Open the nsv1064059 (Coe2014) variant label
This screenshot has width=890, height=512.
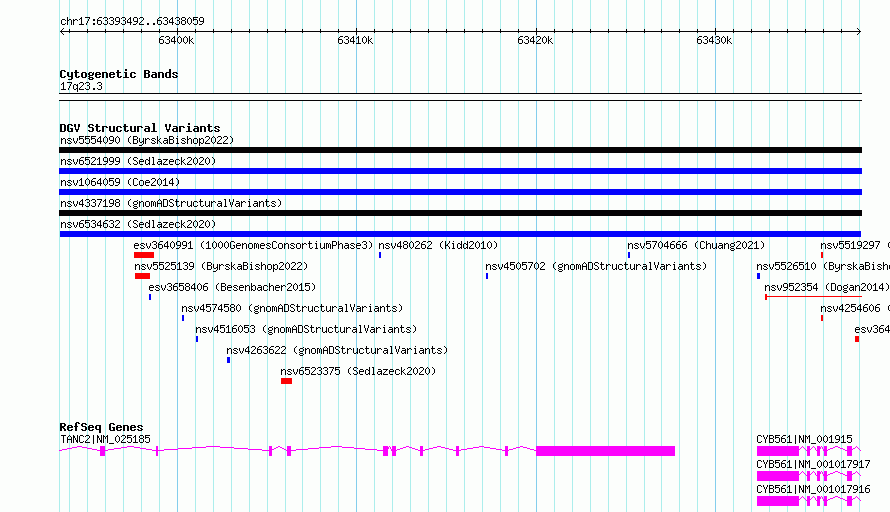120,182
